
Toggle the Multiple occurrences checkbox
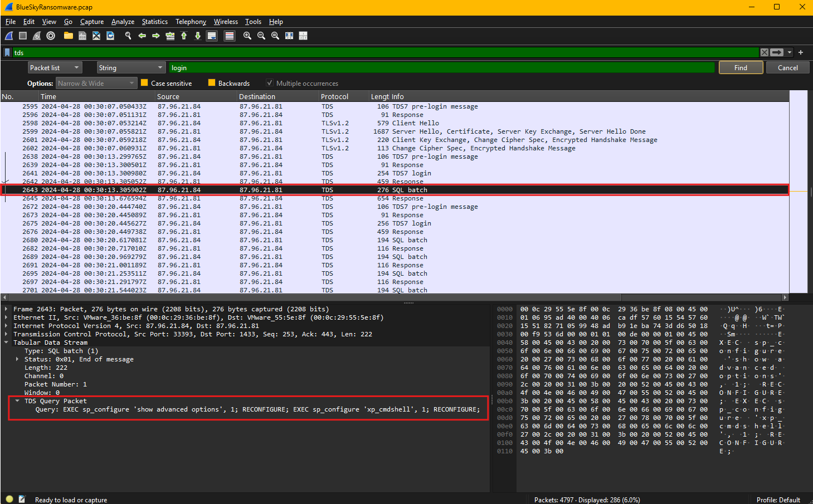[270, 83]
